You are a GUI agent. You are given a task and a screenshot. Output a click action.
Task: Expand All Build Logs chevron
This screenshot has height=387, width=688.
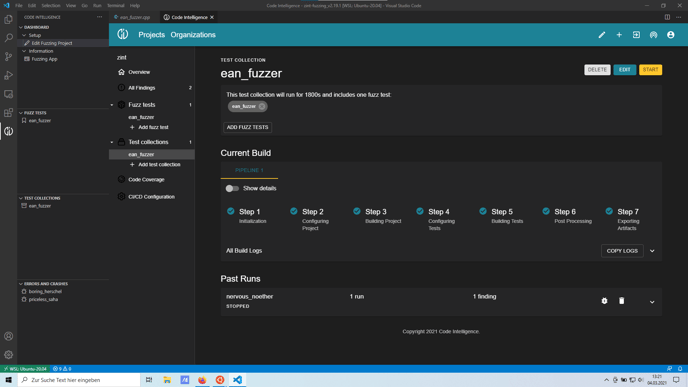[x=652, y=251]
